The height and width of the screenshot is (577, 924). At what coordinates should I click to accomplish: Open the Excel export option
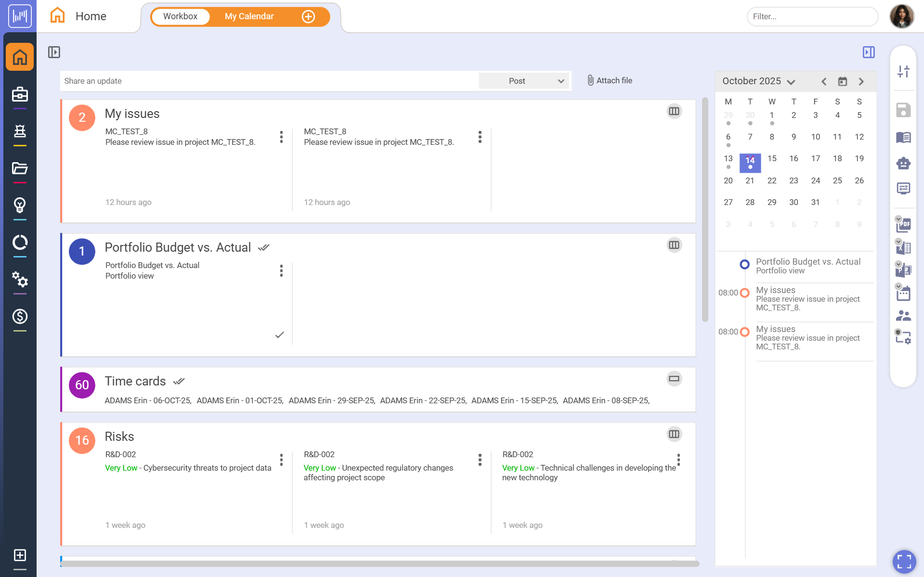pos(903,247)
